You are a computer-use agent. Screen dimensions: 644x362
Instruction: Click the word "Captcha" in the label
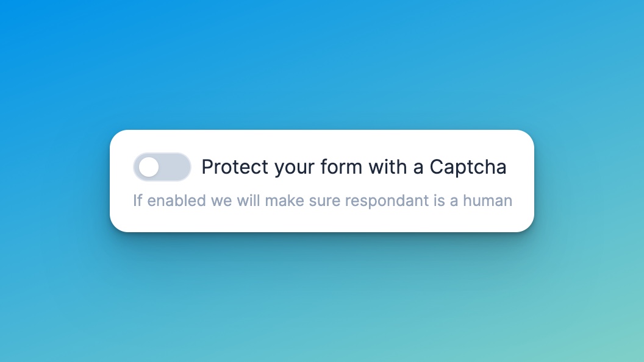click(x=468, y=167)
